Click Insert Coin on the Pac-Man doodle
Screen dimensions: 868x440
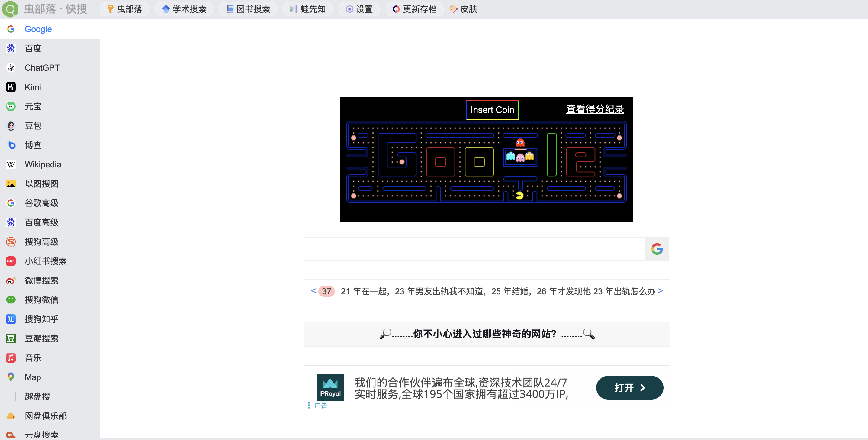(x=492, y=110)
